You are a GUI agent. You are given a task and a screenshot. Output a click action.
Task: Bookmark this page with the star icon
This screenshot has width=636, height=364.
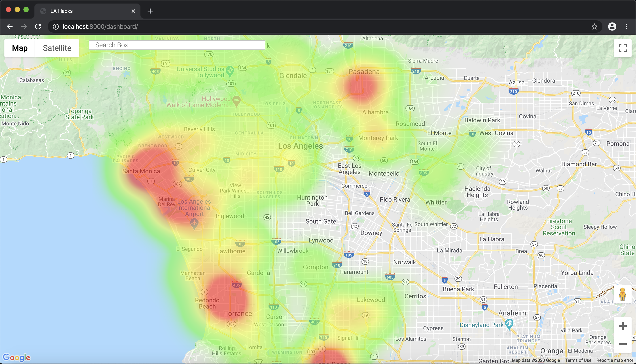594,27
